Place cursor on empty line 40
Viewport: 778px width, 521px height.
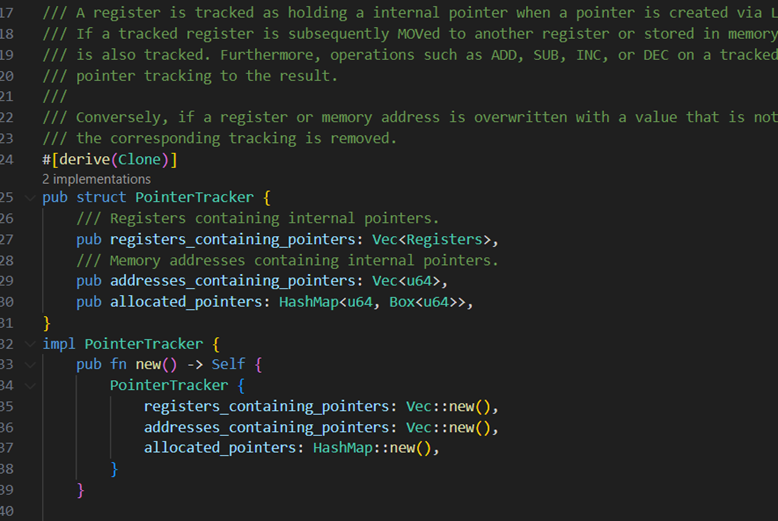point(200,510)
